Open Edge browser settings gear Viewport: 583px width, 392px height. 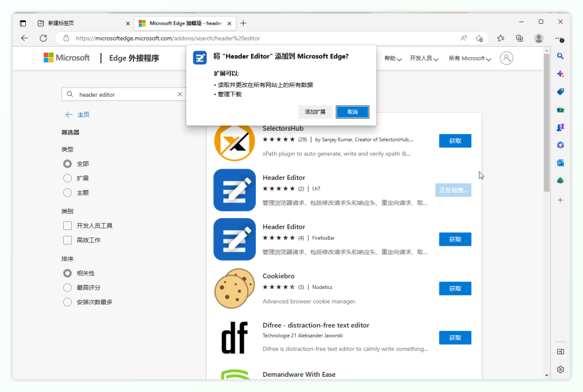click(560, 369)
